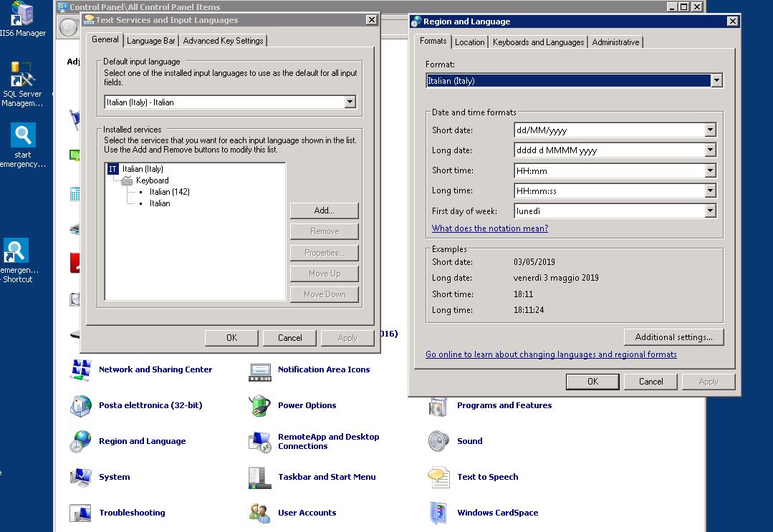Switch to Keyboards and Languages tab
Image resolution: width=773 pixels, height=532 pixels.
(538, 42)
